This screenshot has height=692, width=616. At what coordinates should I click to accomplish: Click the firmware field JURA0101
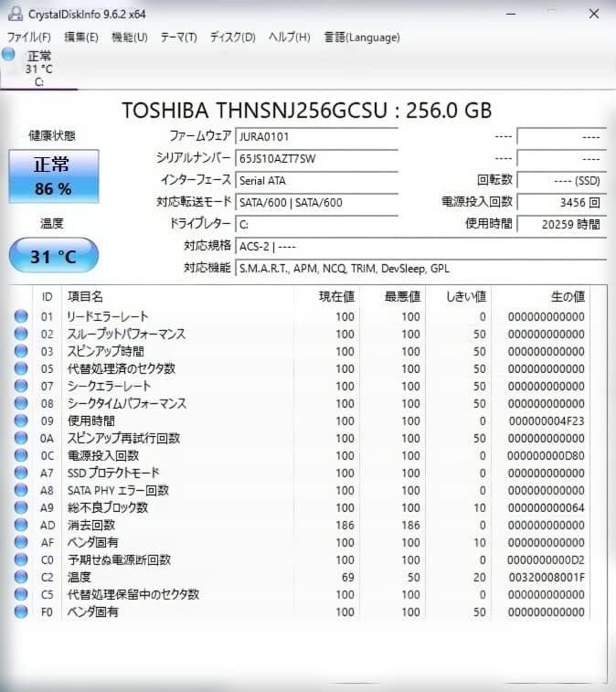317,137
